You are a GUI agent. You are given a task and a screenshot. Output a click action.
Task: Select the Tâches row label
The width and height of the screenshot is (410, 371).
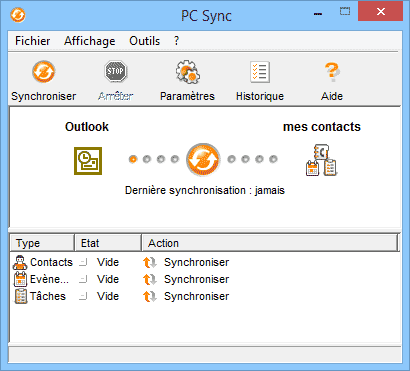[x=48, y=296]
